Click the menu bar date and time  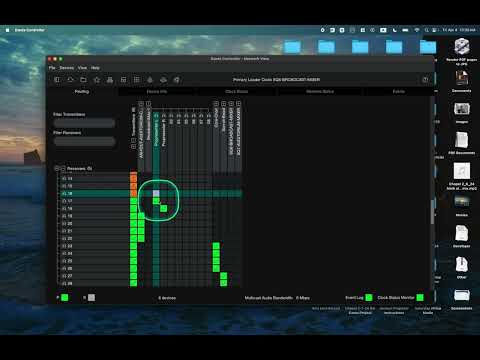pyautogui.click(x=459, y=30)
